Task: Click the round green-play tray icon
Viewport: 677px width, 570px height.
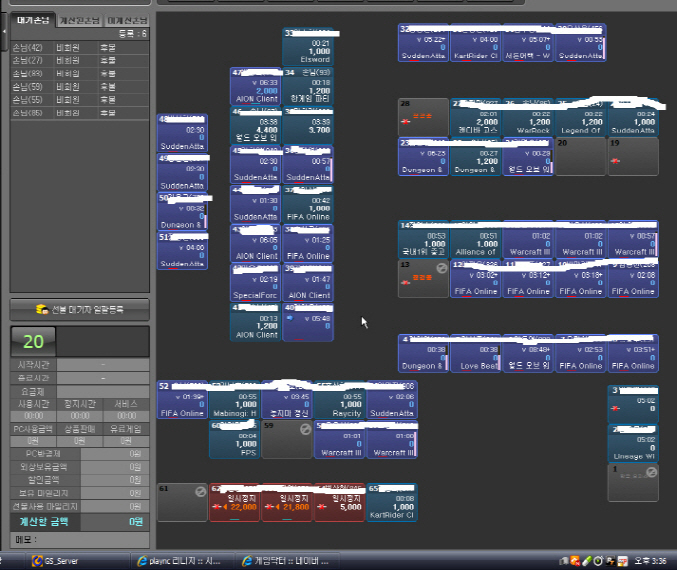Action: coord(598,561)
